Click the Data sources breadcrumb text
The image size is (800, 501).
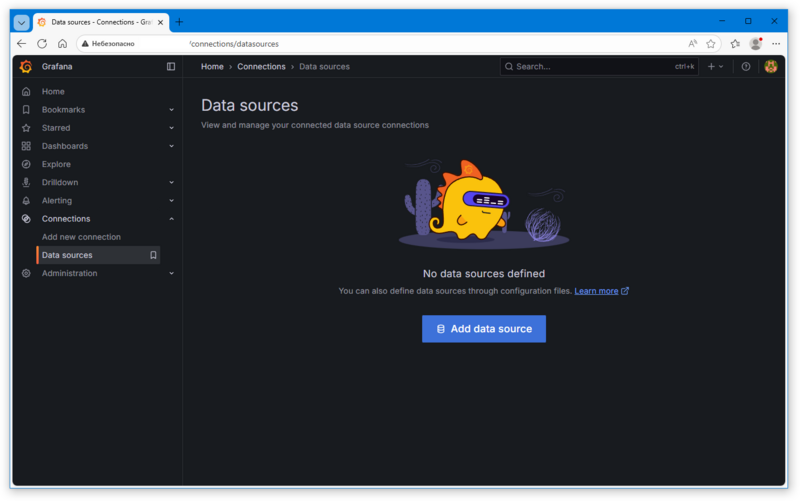tap(324, 66)
